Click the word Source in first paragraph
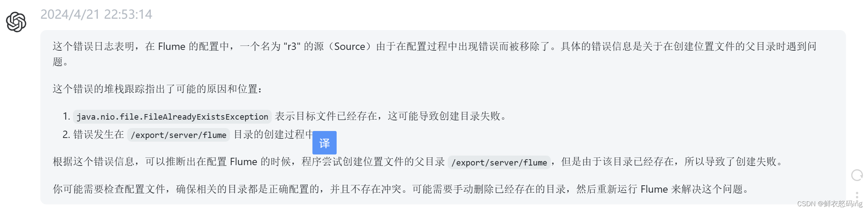The width and height of the screenshot is (868, 211). 349,47
